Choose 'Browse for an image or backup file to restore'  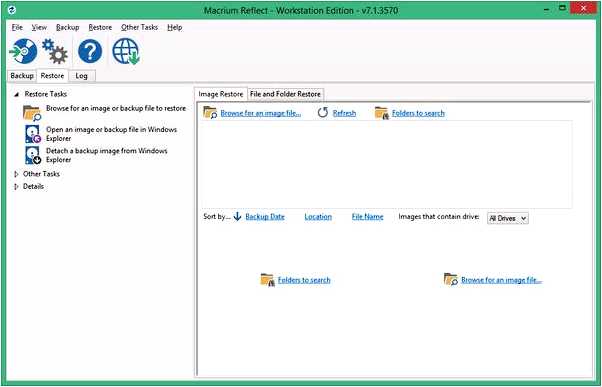click(116, 108)
